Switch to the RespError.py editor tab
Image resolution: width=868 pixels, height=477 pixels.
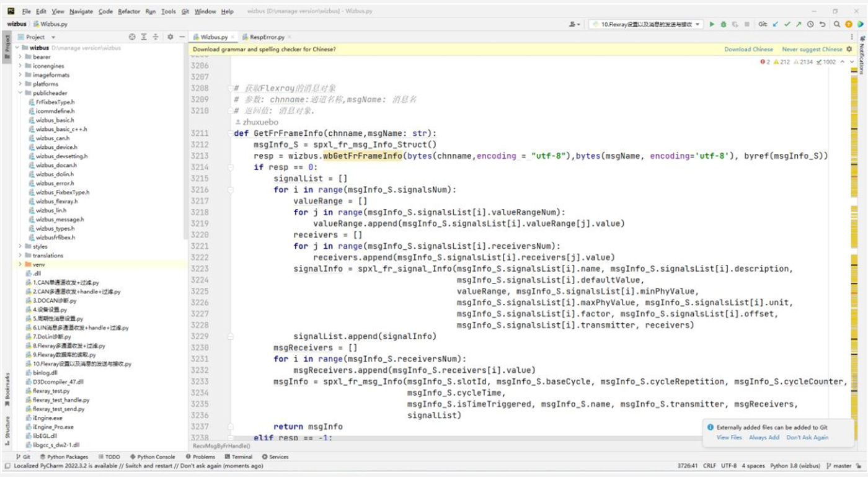click(x=267, y=37)
